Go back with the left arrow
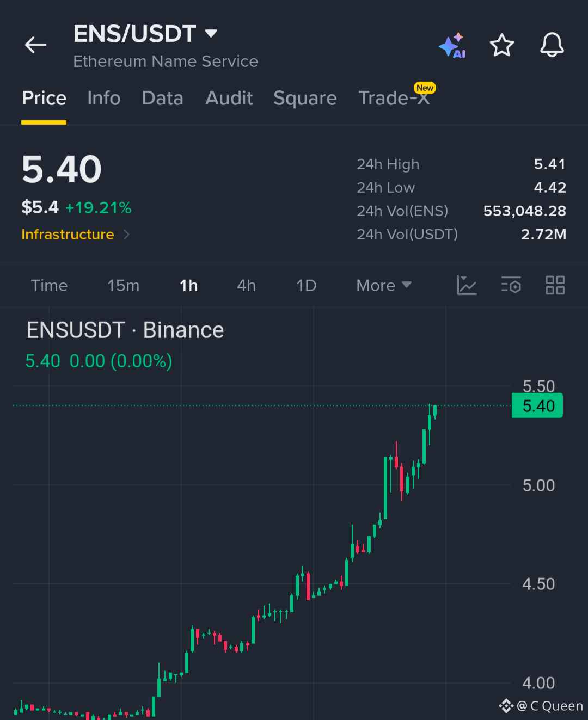Viewport: 588px width, 720px height. point(36,45)
